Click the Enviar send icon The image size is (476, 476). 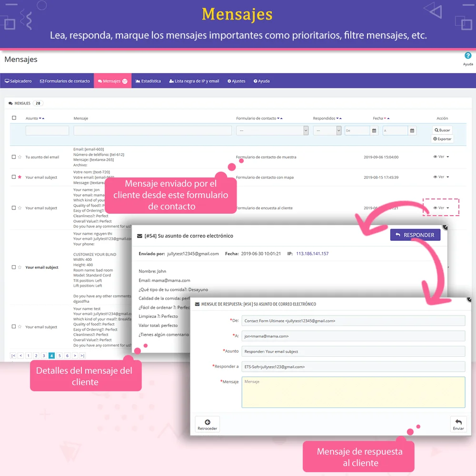click(458, 422)
